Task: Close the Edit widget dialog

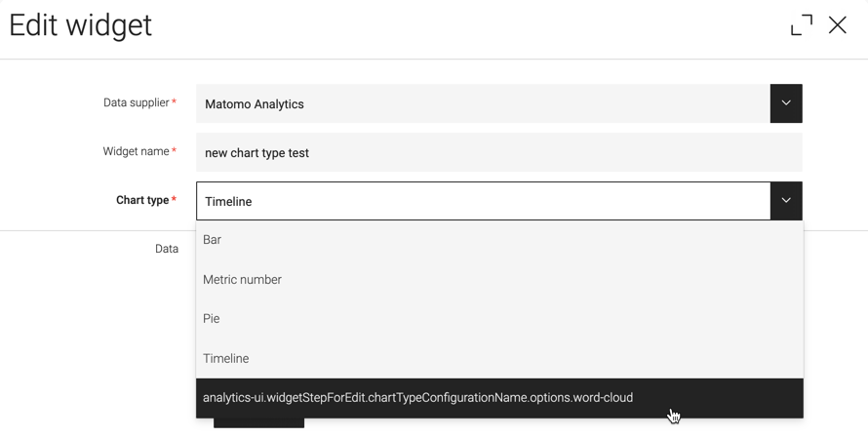Action: [x=837, y=25]
